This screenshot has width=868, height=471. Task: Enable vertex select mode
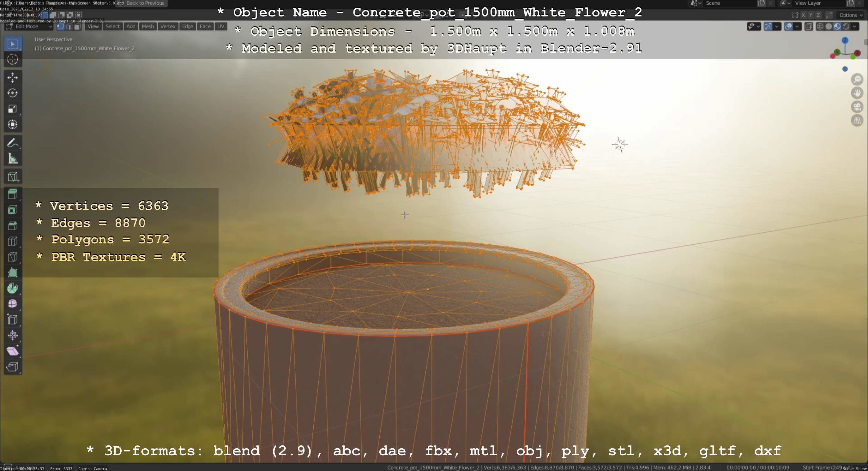61,27
